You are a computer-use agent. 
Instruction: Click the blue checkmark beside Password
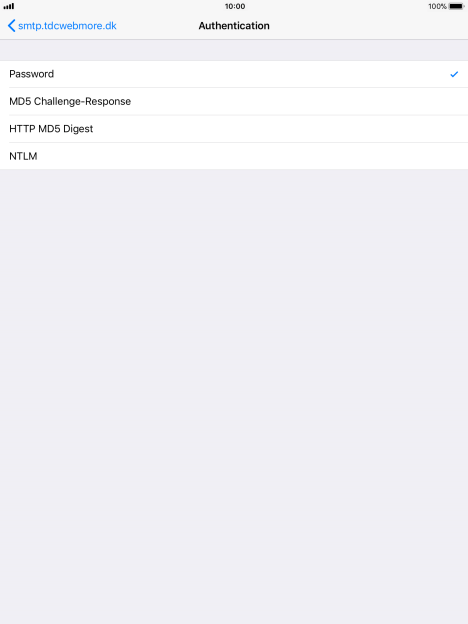coord(454,74)
